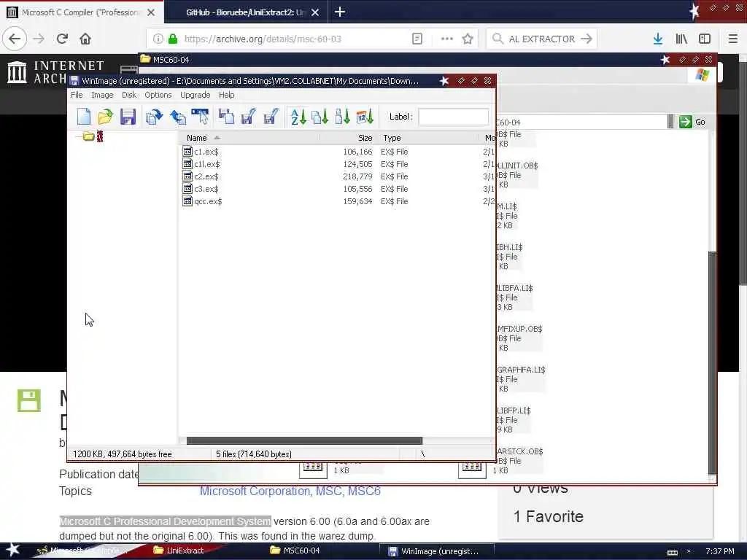The height and width of the screenshot is (560, 747).
Task: Open the Disk menu
Action: tap(129, 95)
